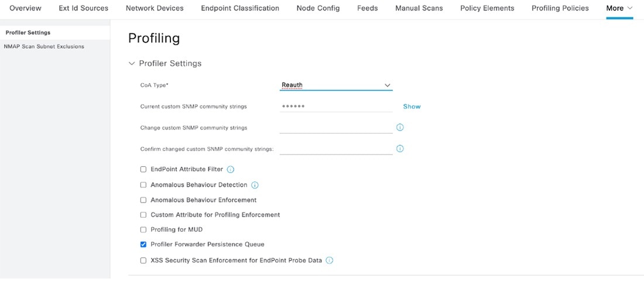
Task: Switch to the Overview tab
Action: pos(25,8)
